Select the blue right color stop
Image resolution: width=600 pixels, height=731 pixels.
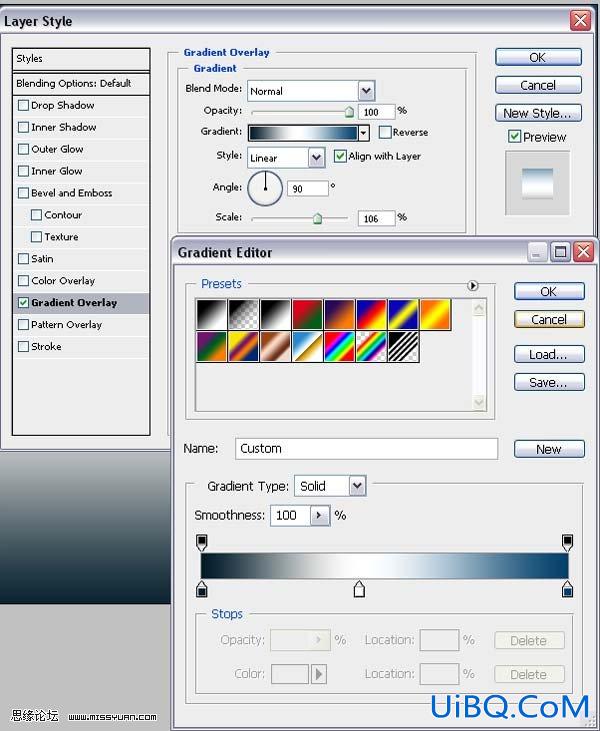click(x=567, y=589)
